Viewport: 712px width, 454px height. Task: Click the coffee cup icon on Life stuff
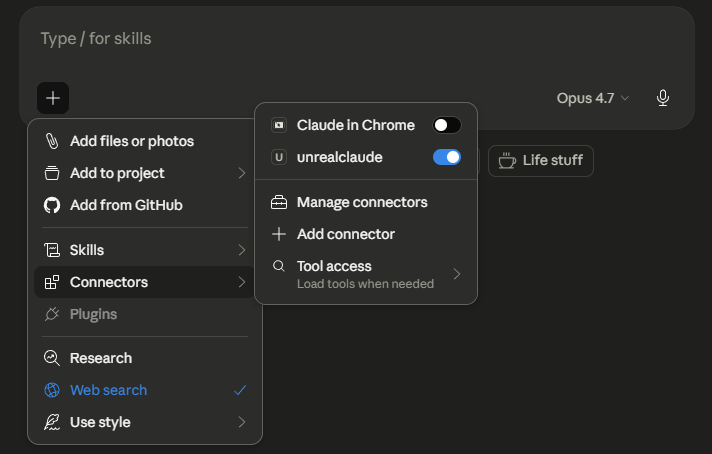tap(507, 160)
